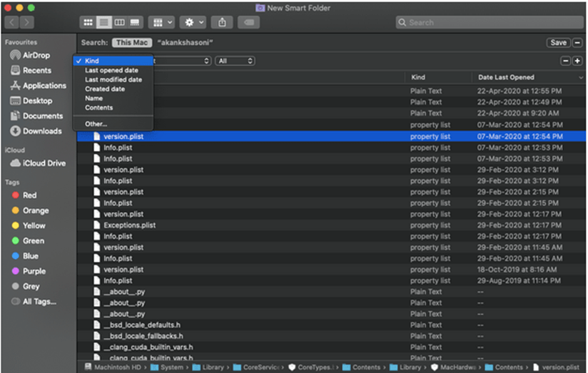Open Desktop in the sidebar

point(31,101)
